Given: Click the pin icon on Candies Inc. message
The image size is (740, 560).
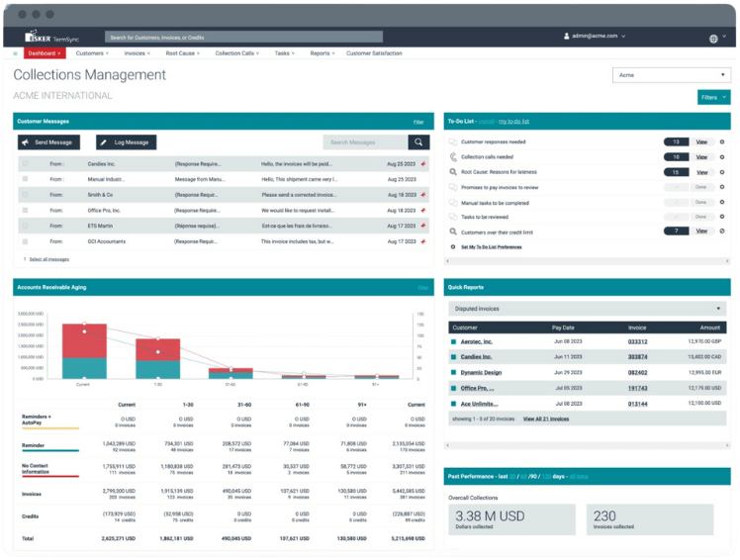Looking at the screenshot, I should 423,163.
